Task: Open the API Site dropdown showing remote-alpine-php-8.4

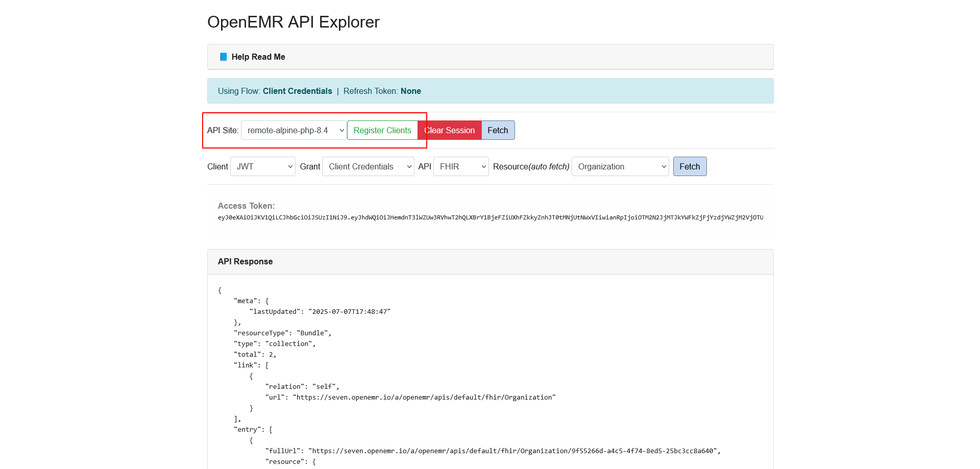Action: pyautogui.click(x=294, y=130)
